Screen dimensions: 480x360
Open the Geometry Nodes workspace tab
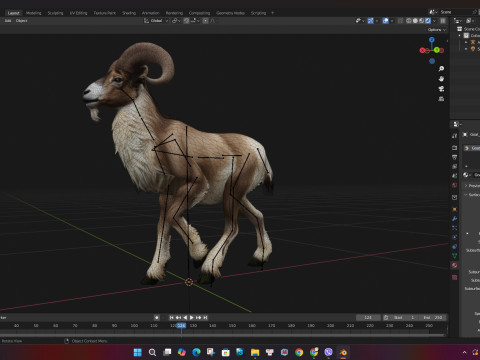[230, 13]
